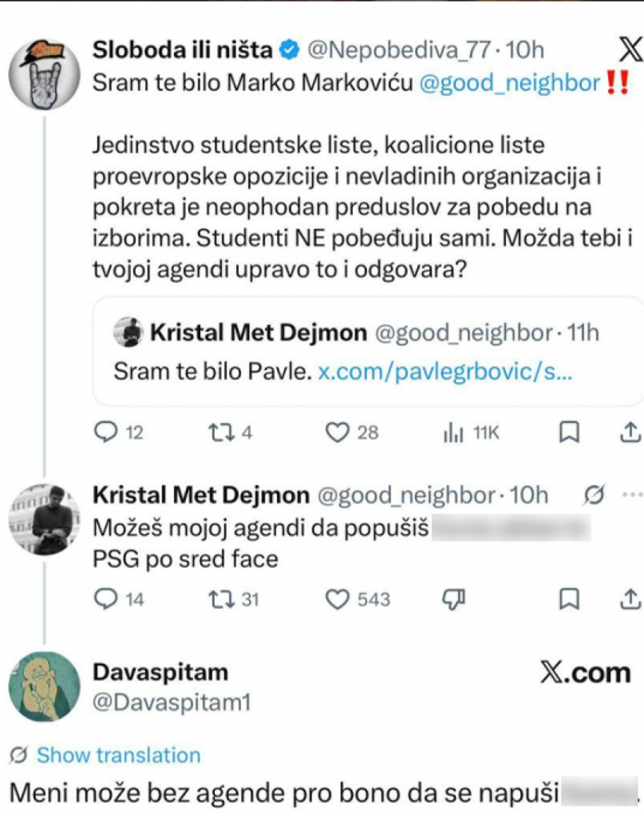Viewport: 644px width, 817px height.
Task: Open Davaspitam's profile picture
Action: click(44, 687)
